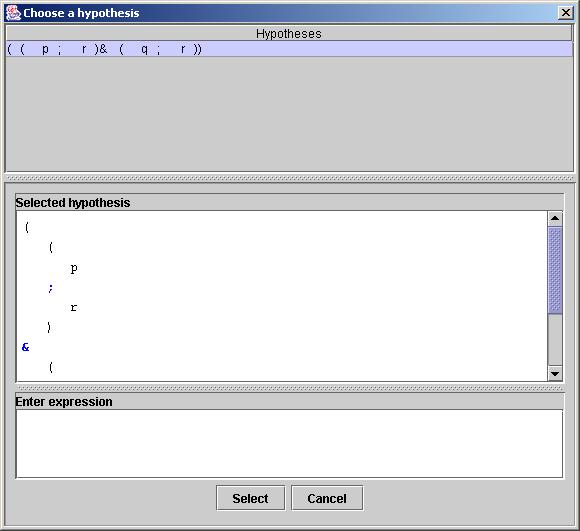Image resolution: width=580 pixels, height=531 pixels.
Task: Click the Selected hypothesis label
Action: pyautogui.click(x=73, y=203)
